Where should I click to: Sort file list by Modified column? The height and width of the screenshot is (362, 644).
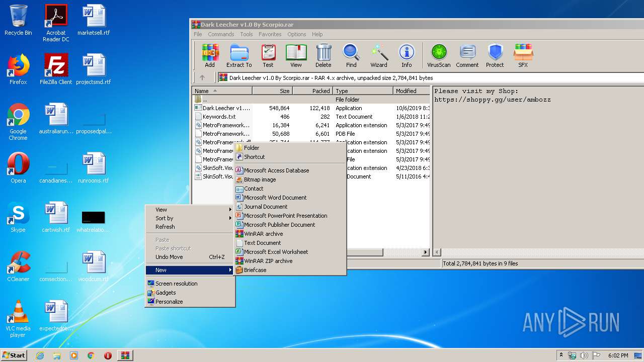coord(411,91)
